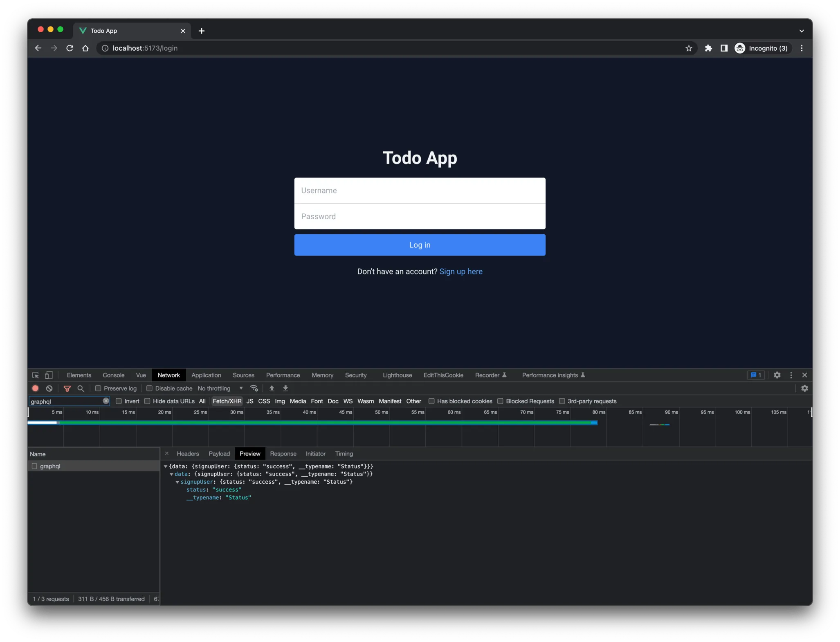Image resolution: width=840 pixels, height=642 pixels.
Task: Tick the Hide data URLs checkbox
Action: click(x=147, y=401)
